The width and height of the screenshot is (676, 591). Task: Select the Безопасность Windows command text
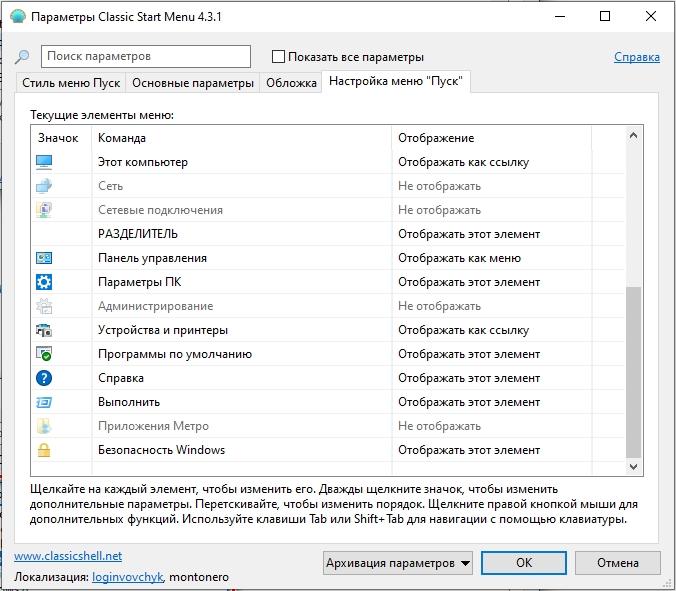click(161, 450)
